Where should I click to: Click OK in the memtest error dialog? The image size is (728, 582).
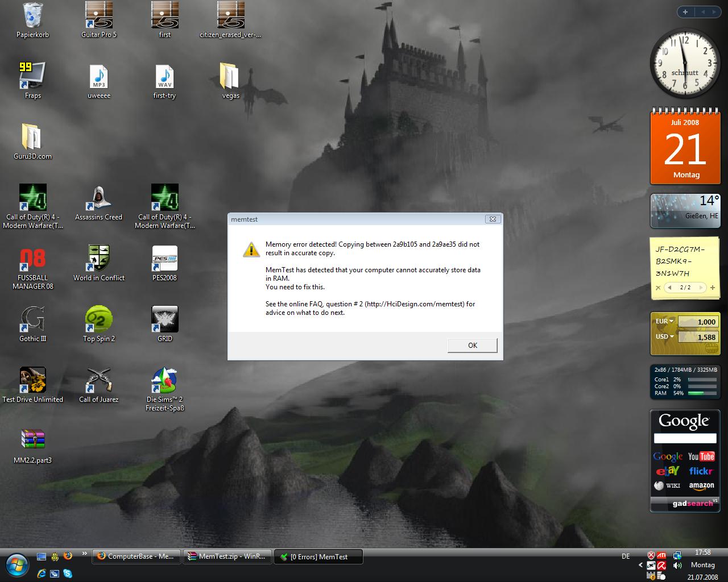pyautogui.click(x=472, y=345)
